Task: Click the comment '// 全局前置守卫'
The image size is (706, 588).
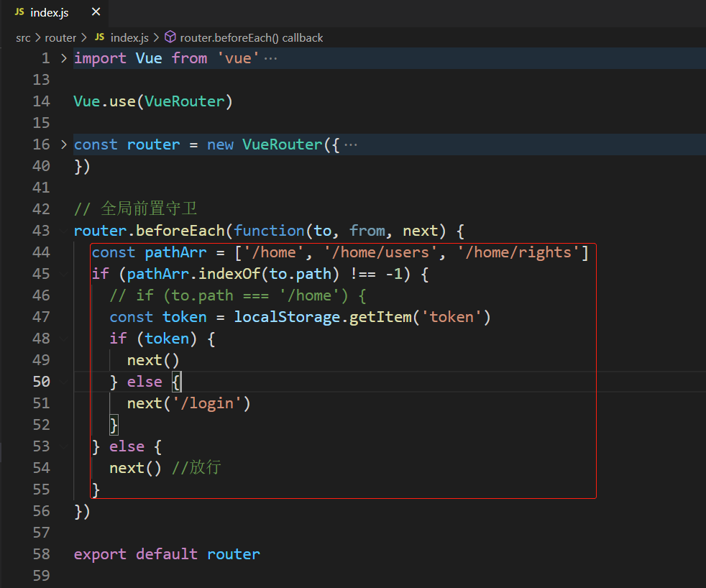Action: pos(136,209)
